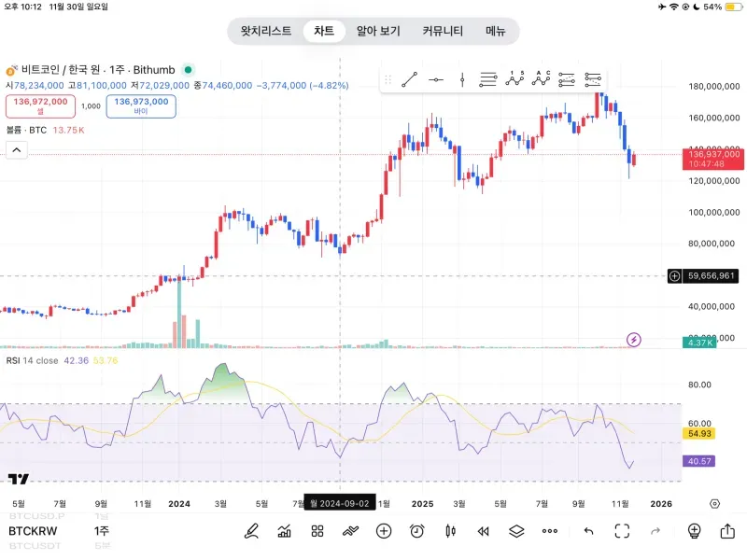The image size is (747, 560).
Task: Open candlestick chart type selector
Action: click(x=450, y=531)
